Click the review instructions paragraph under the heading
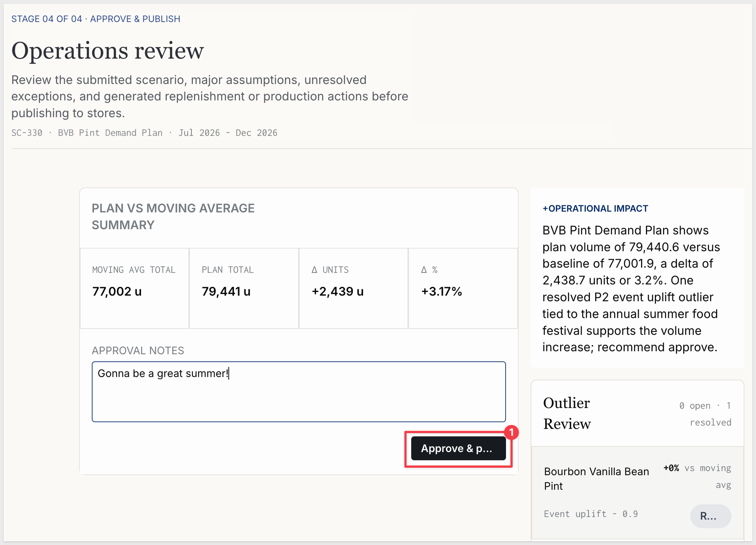 coord(210,96)
